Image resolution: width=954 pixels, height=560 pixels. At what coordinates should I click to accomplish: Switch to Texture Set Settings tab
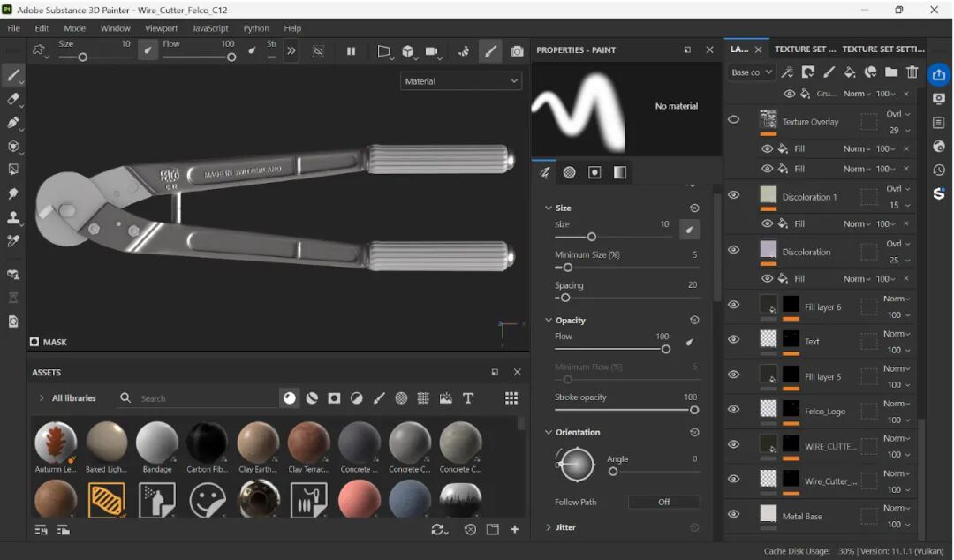pyautogui.click(x=882, y=49)
